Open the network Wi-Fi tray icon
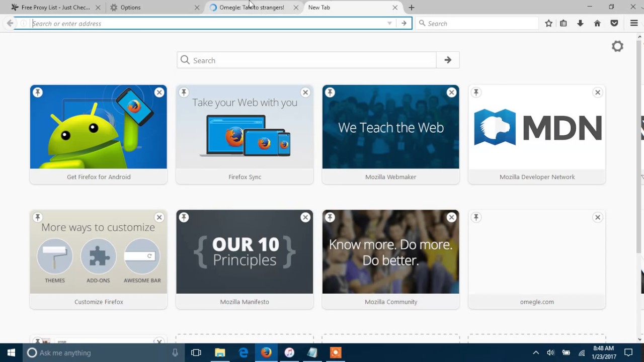This screenshot has height=362, width=644. pos(582,353)
